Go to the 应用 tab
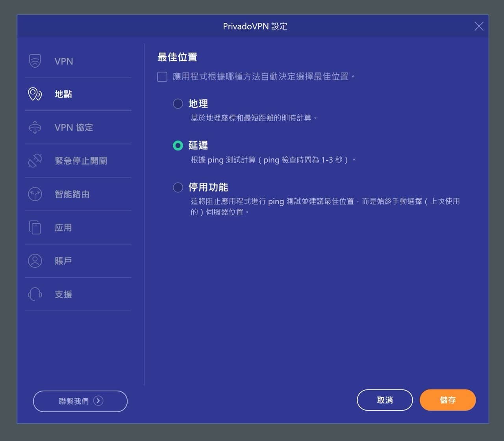504x441 pixels. point(78,228)
